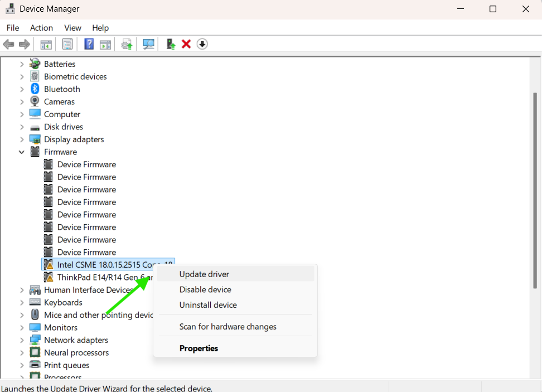Screen dimensions: 542x392
Task: Open the Help menu
Action: tap(100, 28)
